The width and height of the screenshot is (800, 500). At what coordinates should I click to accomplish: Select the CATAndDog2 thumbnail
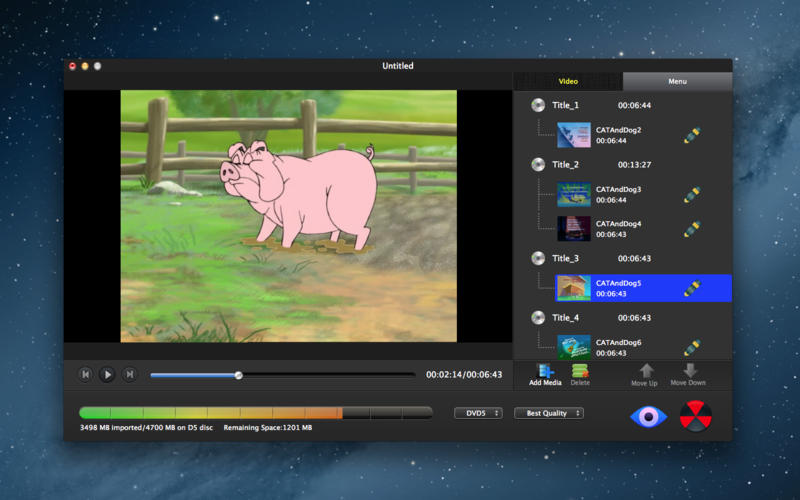(574, 135)
